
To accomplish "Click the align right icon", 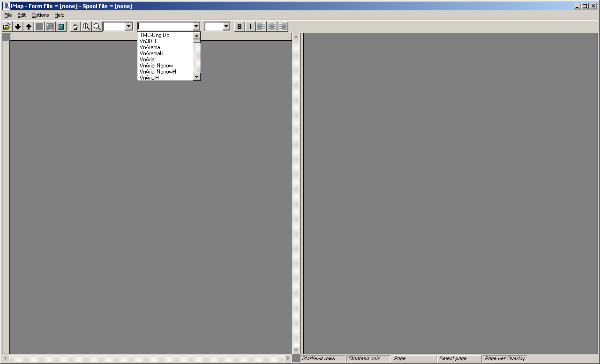I will [x=283, y=27].
